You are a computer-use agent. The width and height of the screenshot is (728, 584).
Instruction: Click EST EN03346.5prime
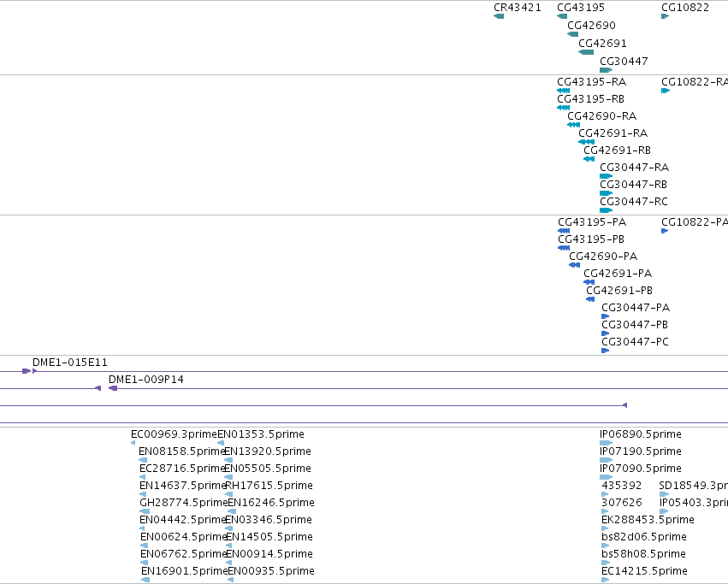pos(269,521)
